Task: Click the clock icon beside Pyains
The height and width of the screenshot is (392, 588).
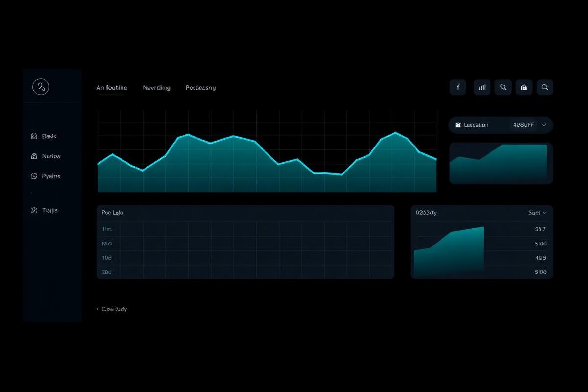Action: pos(34,176)
